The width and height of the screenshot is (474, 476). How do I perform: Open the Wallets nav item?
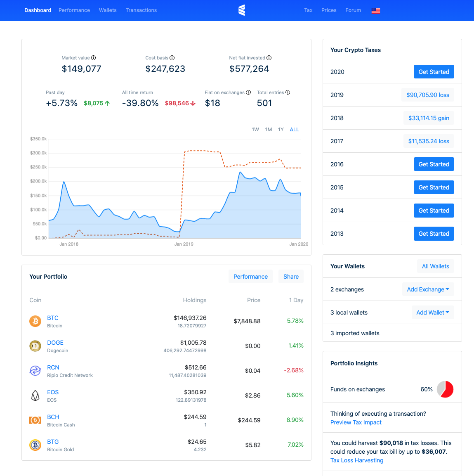pos(108,10)
